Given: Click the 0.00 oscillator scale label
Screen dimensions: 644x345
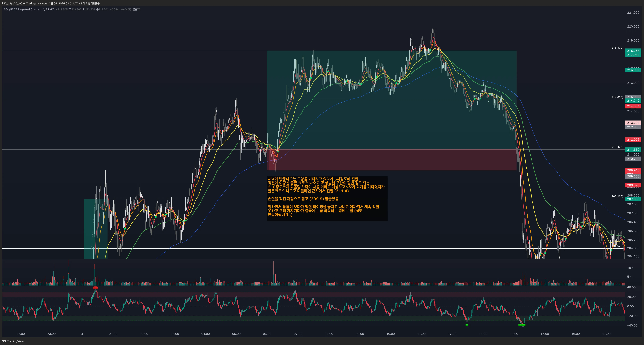Looking at the screenshot, I should 630,306.
